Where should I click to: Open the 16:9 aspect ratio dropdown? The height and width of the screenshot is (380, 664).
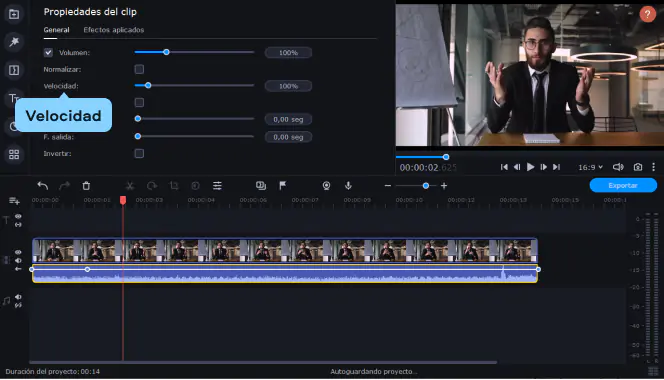[x=590, y=167]
